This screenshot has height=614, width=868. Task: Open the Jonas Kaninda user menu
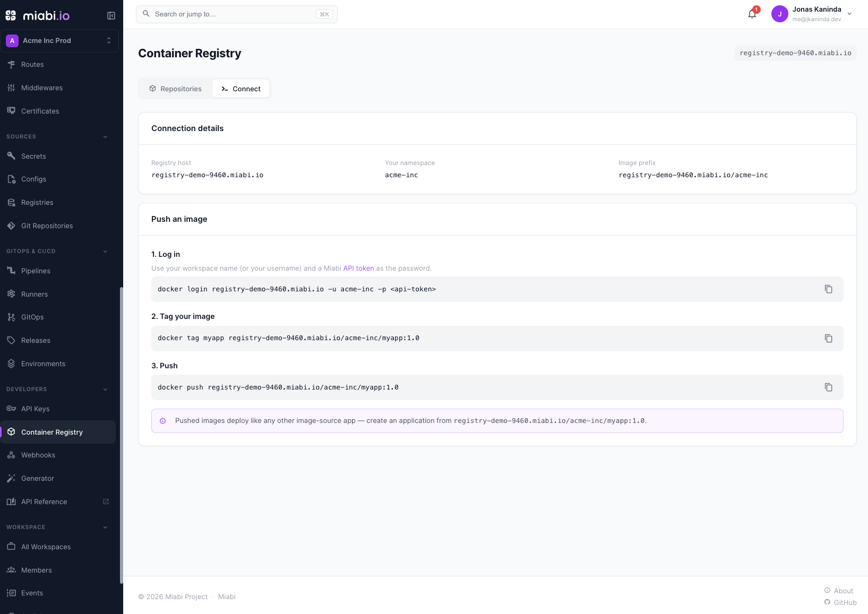[812, 14]
